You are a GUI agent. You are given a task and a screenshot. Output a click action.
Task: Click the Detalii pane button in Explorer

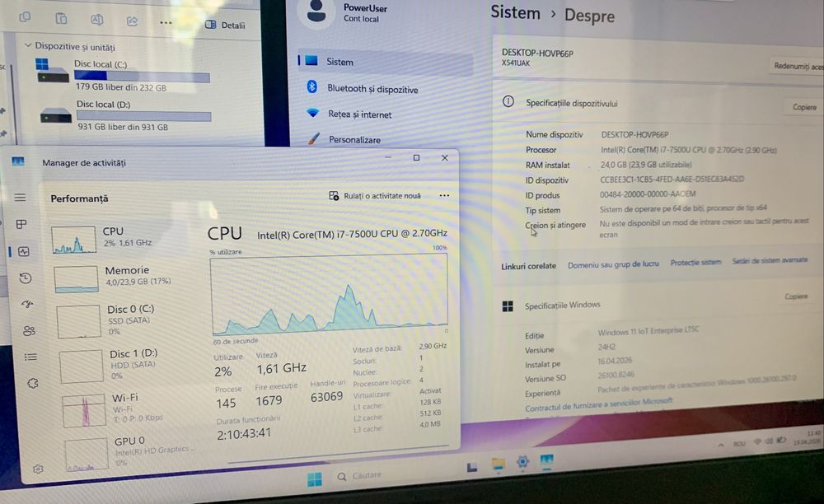tap(225, 25)
